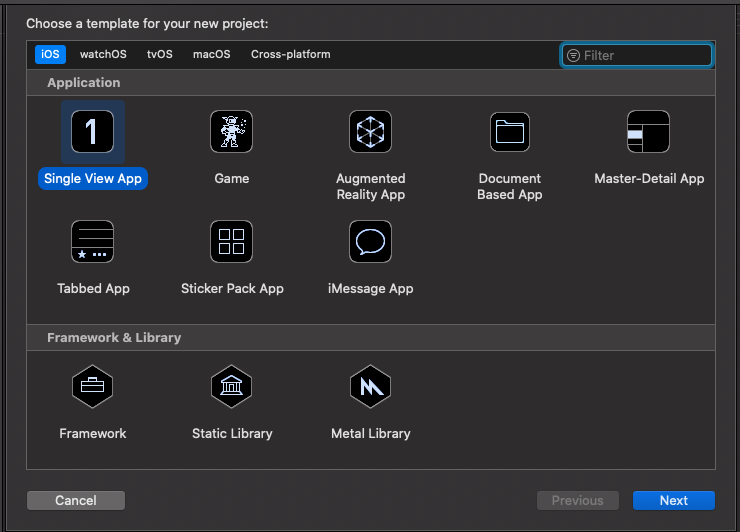This screenshot has height=532, width=740.
Task: Open the tvOS templates tab
Action: [159, 54]
